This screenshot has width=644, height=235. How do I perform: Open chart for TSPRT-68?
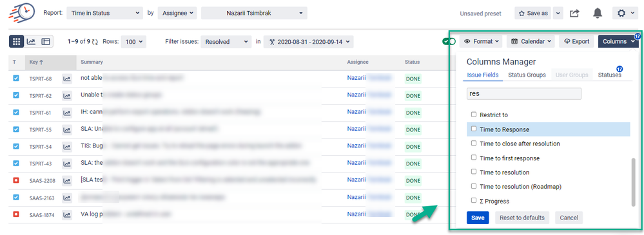coord(66,79)
